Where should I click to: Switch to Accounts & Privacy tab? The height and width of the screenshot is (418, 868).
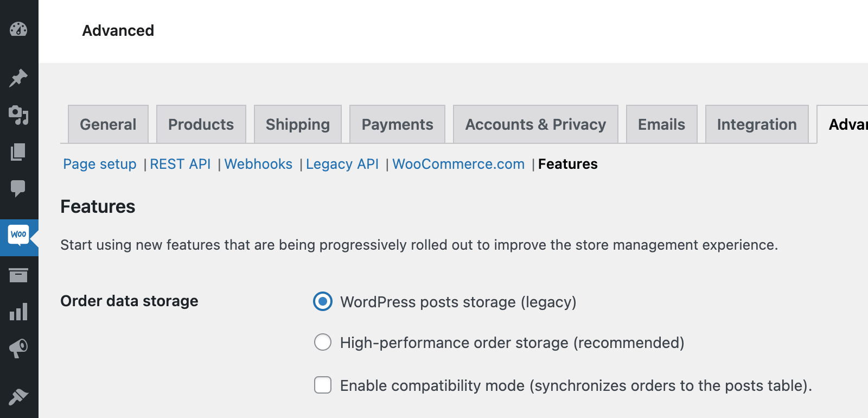535,124
